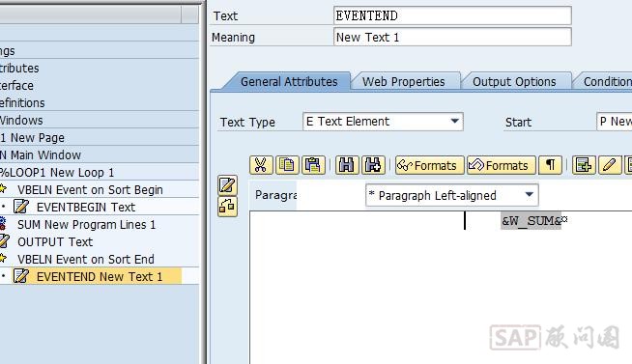Click the Paste clipboard icon
632x364 pixels.
tap(313, 165)
